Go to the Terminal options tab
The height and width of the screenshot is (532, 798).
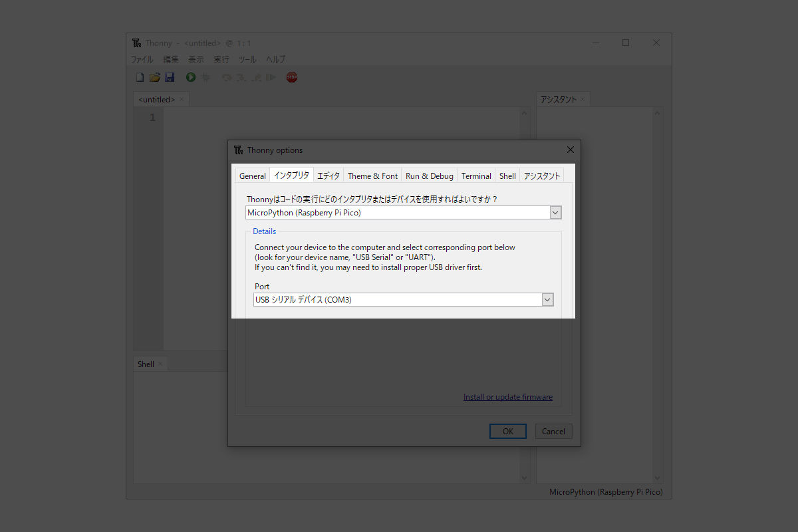point(476,176)
